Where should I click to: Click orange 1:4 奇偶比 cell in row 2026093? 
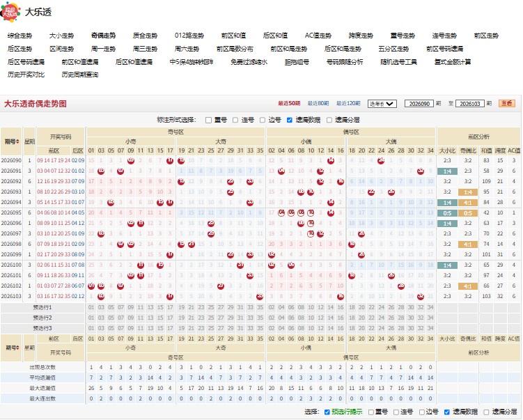coord(468,192)
